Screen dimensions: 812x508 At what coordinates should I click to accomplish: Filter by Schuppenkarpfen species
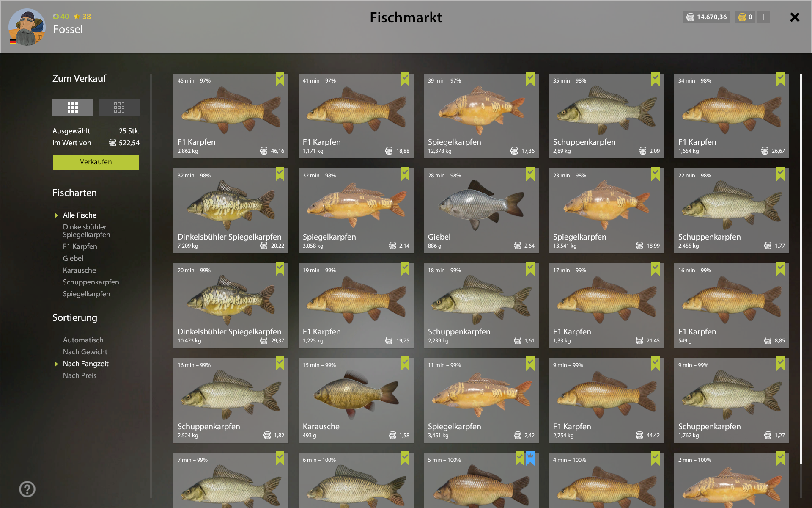point(91,282)
